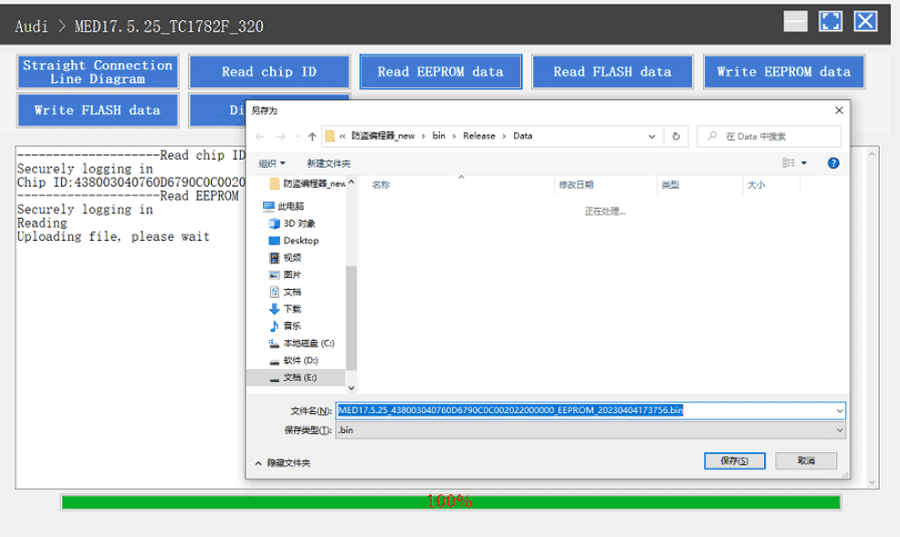Select 防盗编程器_new folder in the tree
900x537 pixels.
(x=308, y=184)
